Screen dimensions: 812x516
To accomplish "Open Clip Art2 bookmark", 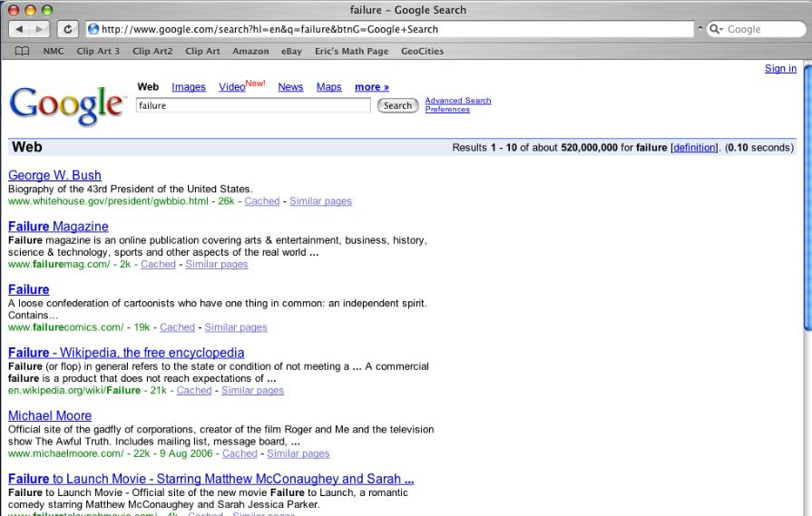I will 152,52.
